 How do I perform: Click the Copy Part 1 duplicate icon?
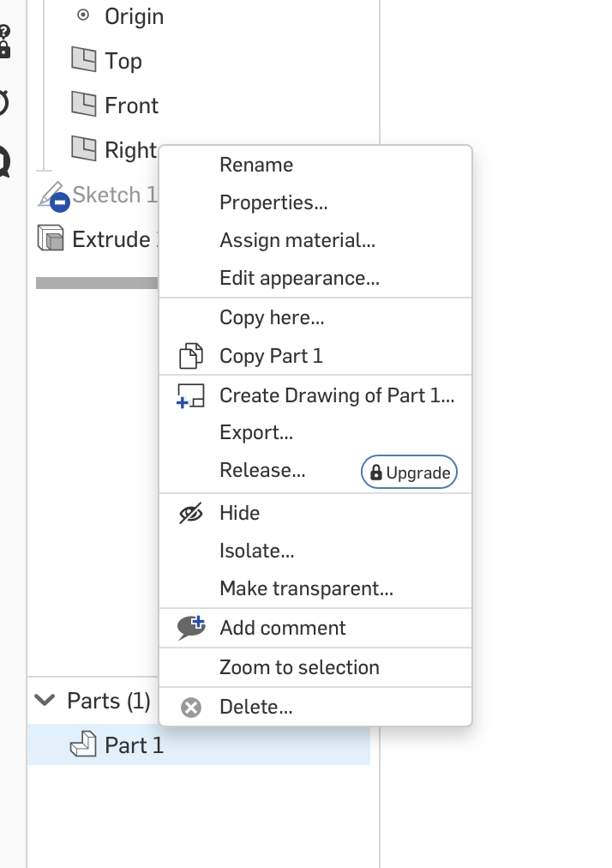pos(190,355)
